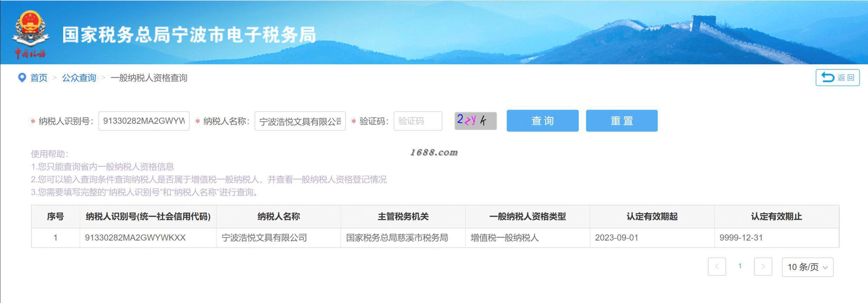Click the 国家税务总局宁波市电子税务局 title
The height and width of the screenshot is (303, 868).
coord(189,35)
